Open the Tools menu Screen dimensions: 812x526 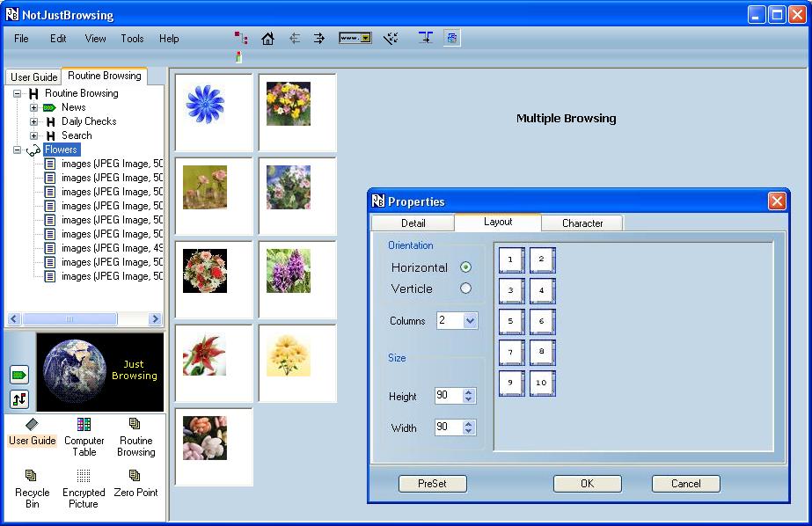[x=132, y=39]
